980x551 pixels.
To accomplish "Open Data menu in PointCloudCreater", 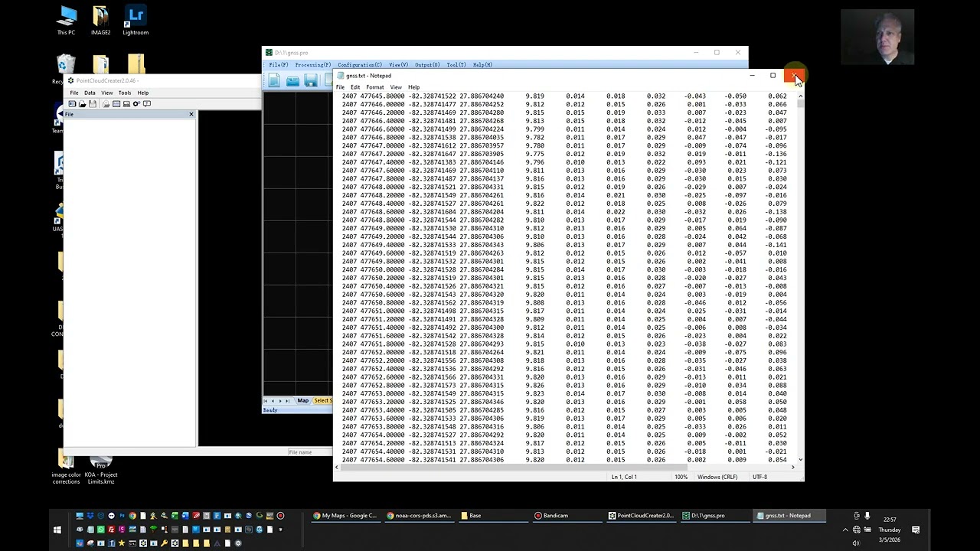I will (x=90, y=93).
